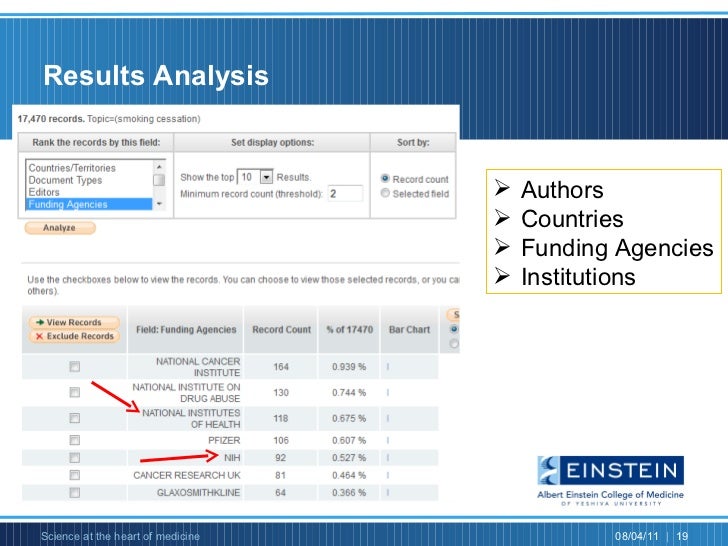Click record count value '118'

(281, 418)
